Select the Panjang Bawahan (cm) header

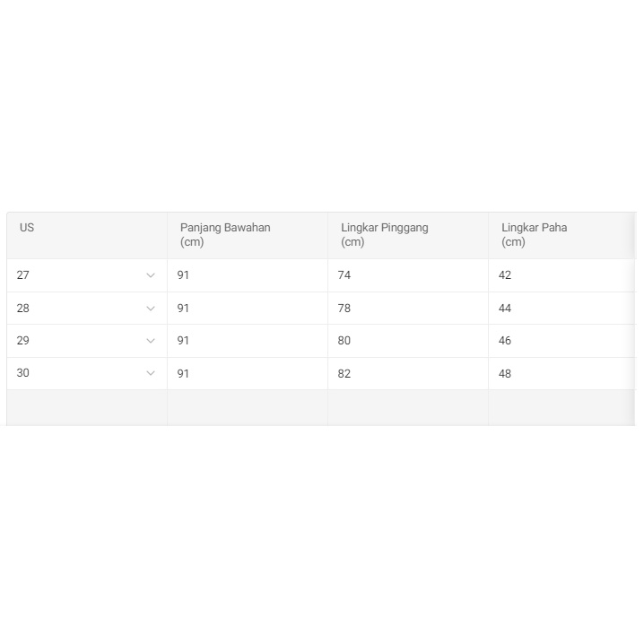225,235
